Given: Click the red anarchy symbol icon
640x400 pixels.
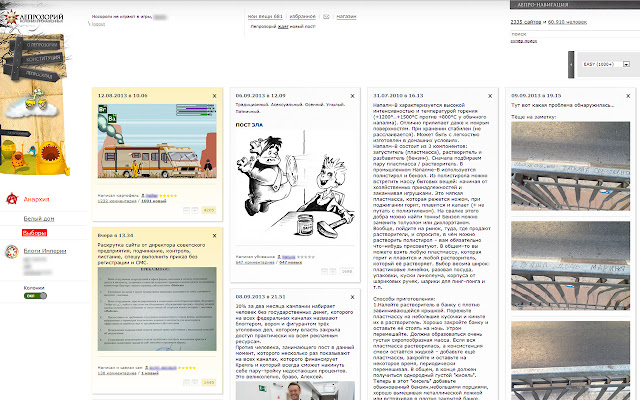Looking at the screenshot, I should click(12, 199).
